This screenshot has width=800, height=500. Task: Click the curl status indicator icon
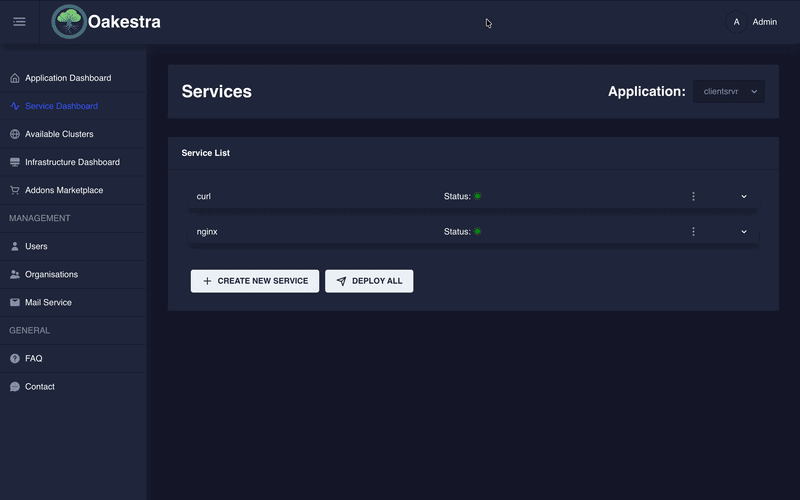click(x=478, y=197)
